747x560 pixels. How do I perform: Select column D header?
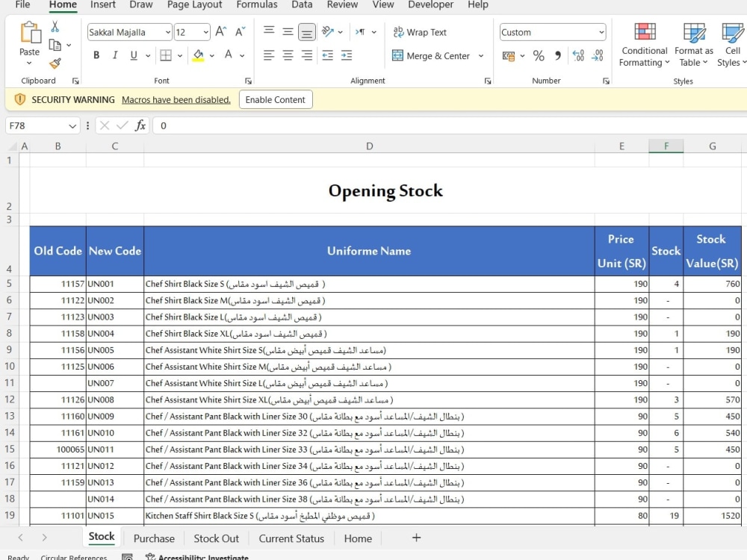(369, 146)
